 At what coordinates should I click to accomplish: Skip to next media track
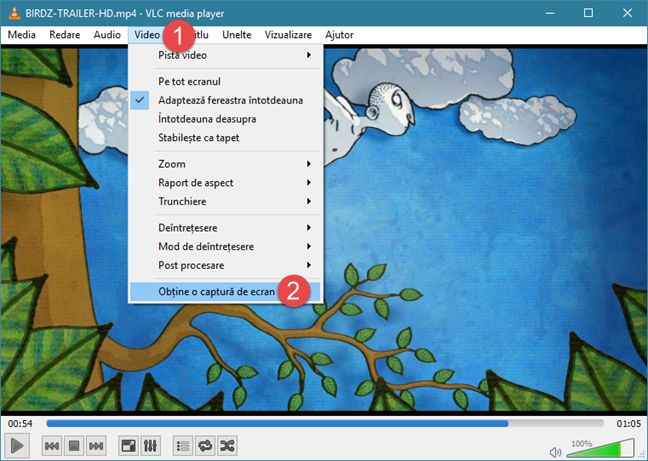tap(96, 446)
